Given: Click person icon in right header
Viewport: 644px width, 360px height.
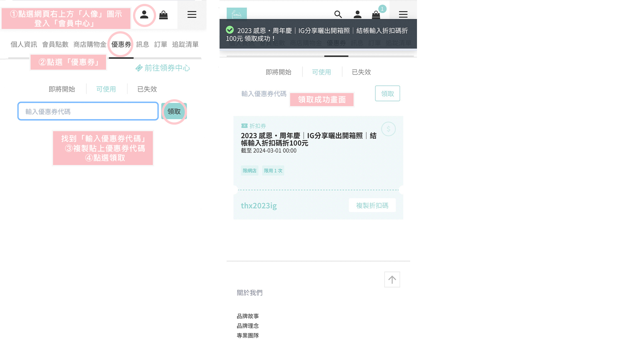Looking at the screenshot, I should [x=357, y=14].
